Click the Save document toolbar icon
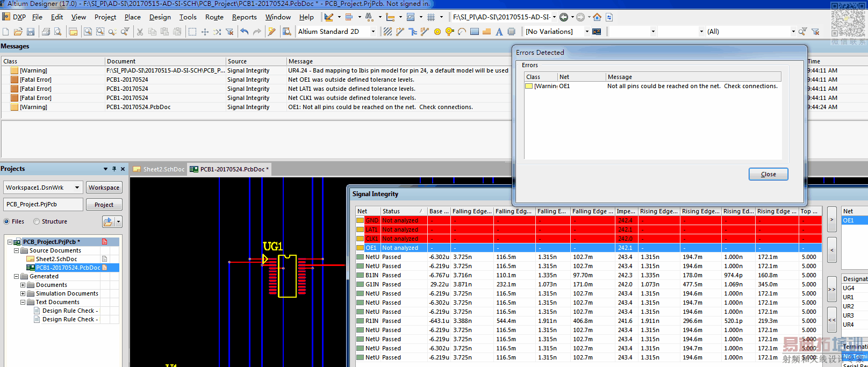 point(31,32)
